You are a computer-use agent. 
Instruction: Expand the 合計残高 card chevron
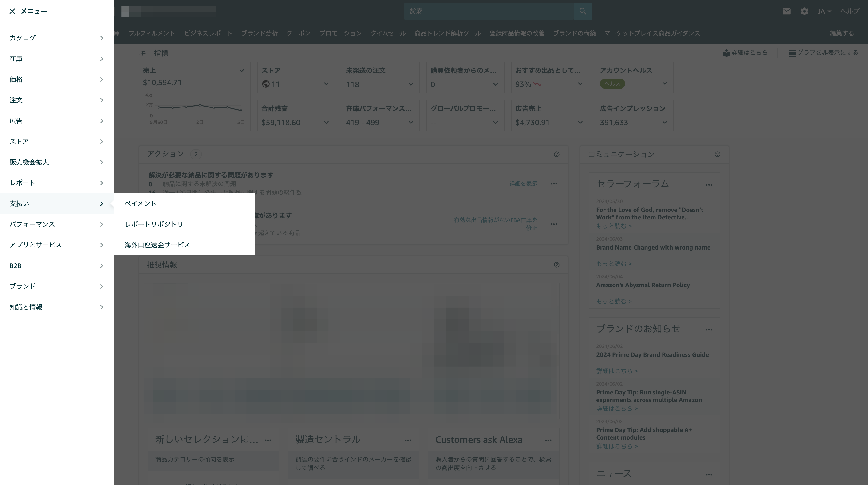click(x=326, y=122)
